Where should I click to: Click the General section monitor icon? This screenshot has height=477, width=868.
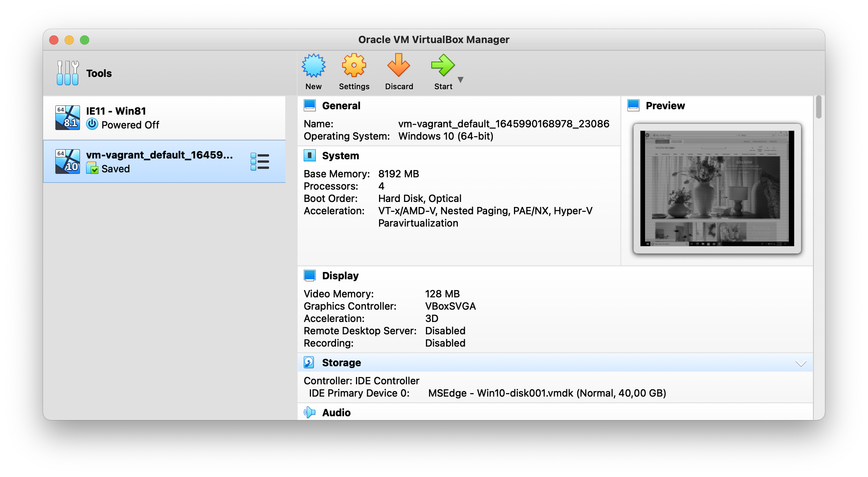tap(310, 105)
